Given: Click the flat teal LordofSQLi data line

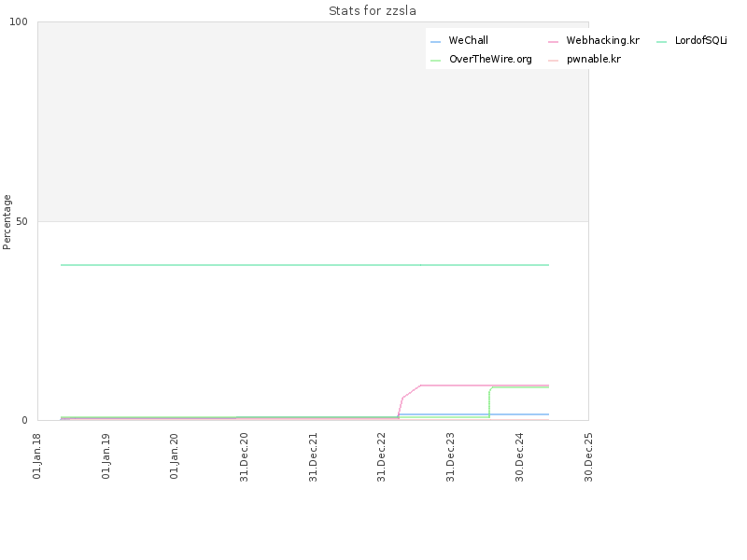Looking at the screenshot, I should click(280, 265).
